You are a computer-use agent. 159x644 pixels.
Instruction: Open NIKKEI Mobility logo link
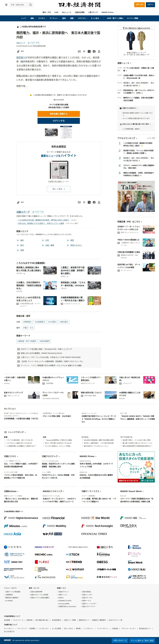point(54,526)
